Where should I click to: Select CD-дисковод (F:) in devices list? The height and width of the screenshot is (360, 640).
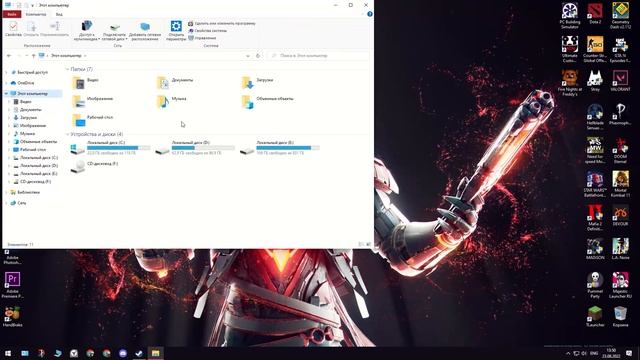pyautogui.click(x=94, y=166)
